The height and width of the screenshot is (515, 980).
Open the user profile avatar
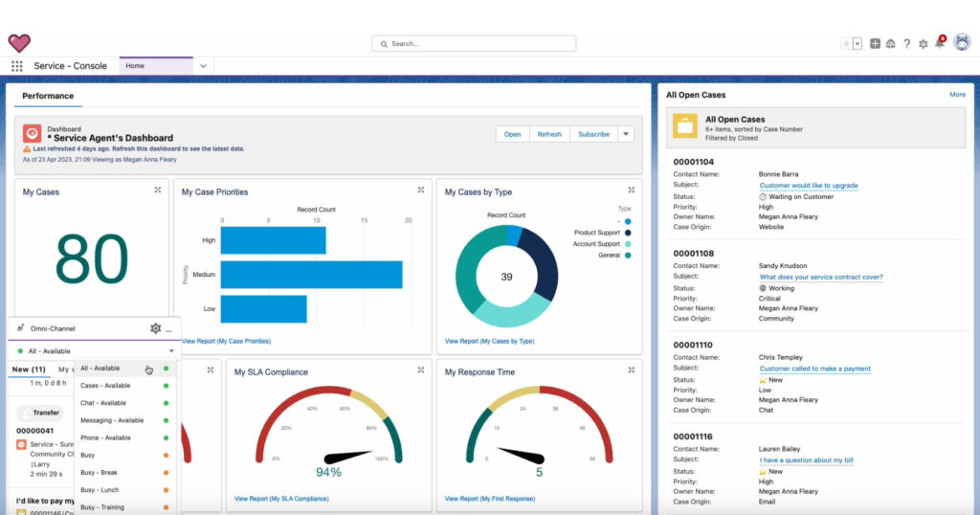coord(962,43)
